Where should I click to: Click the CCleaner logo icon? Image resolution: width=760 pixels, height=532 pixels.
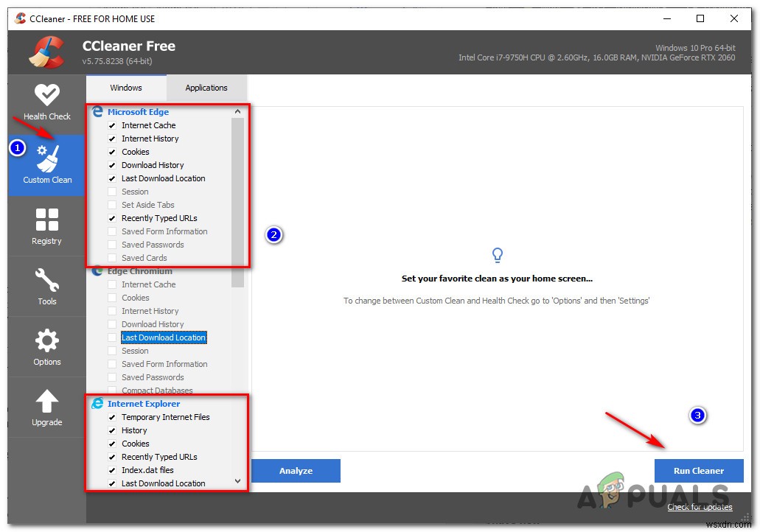(46, 52)
